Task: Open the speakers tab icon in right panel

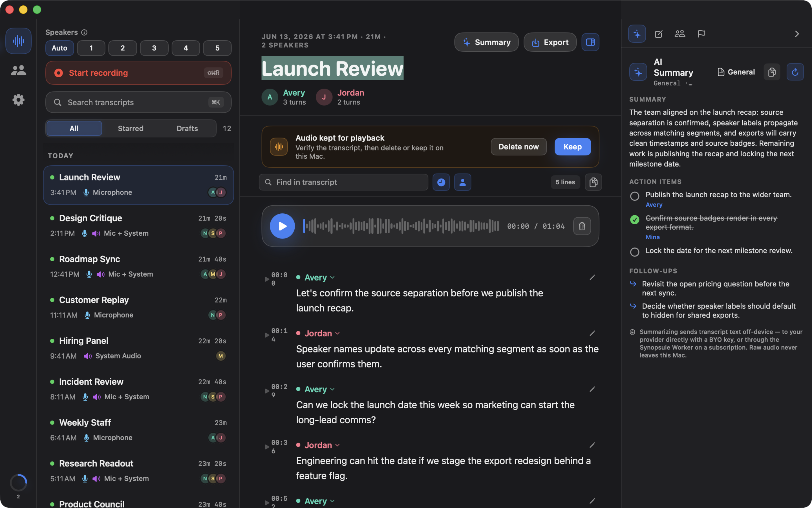Action: 680,34
